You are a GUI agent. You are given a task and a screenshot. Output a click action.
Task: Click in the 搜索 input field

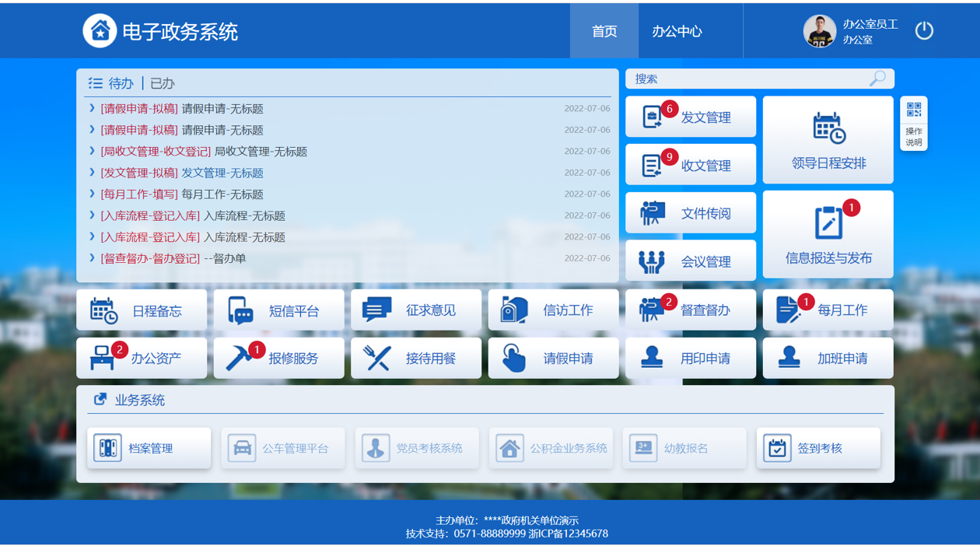pos(747,79)
